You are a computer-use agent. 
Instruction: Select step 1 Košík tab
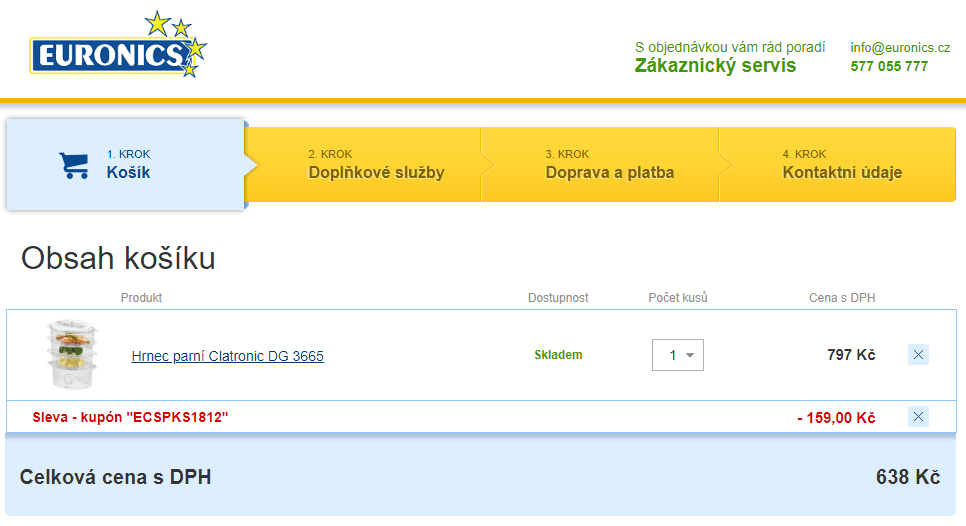[126, 164]
